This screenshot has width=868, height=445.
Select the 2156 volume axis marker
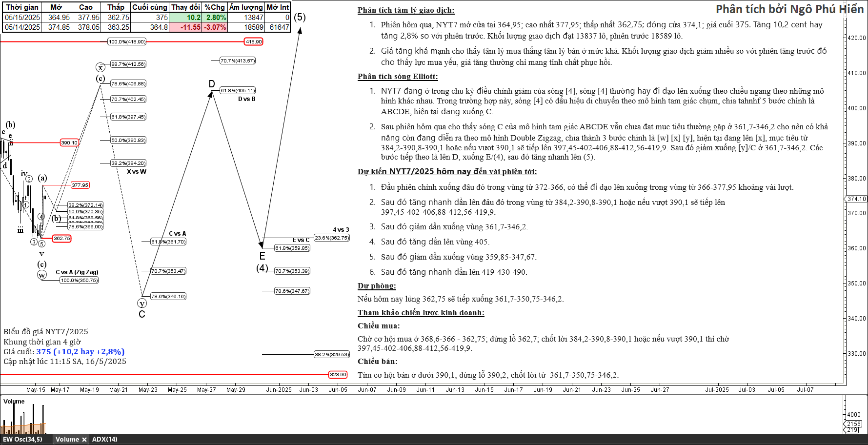click(x=854, y=424)
